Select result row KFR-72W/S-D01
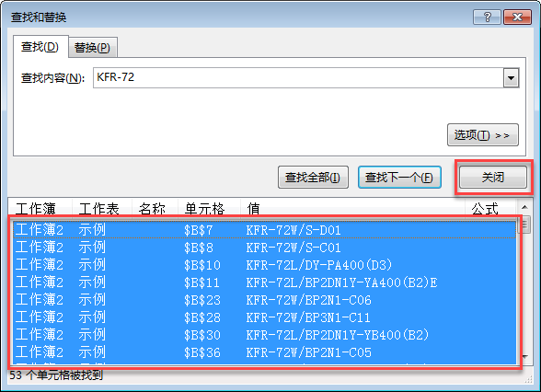541x392 pixels. tap(265, 230)
